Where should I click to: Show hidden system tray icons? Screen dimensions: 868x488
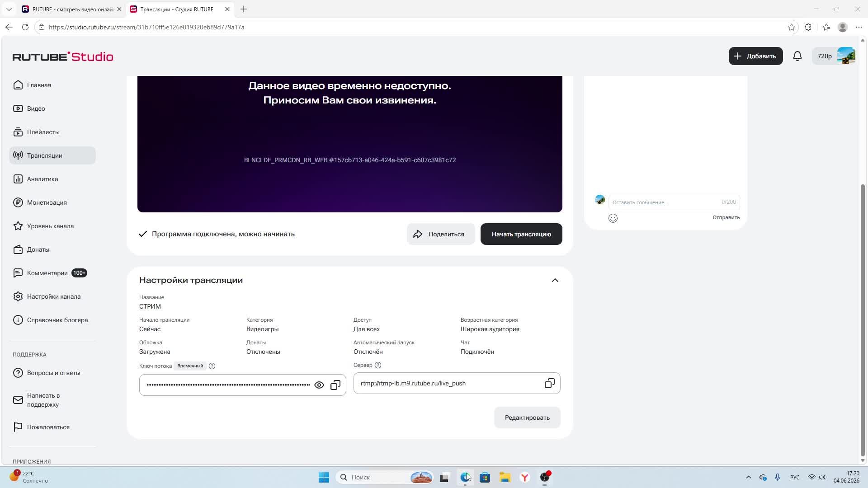tap(748, 477)
